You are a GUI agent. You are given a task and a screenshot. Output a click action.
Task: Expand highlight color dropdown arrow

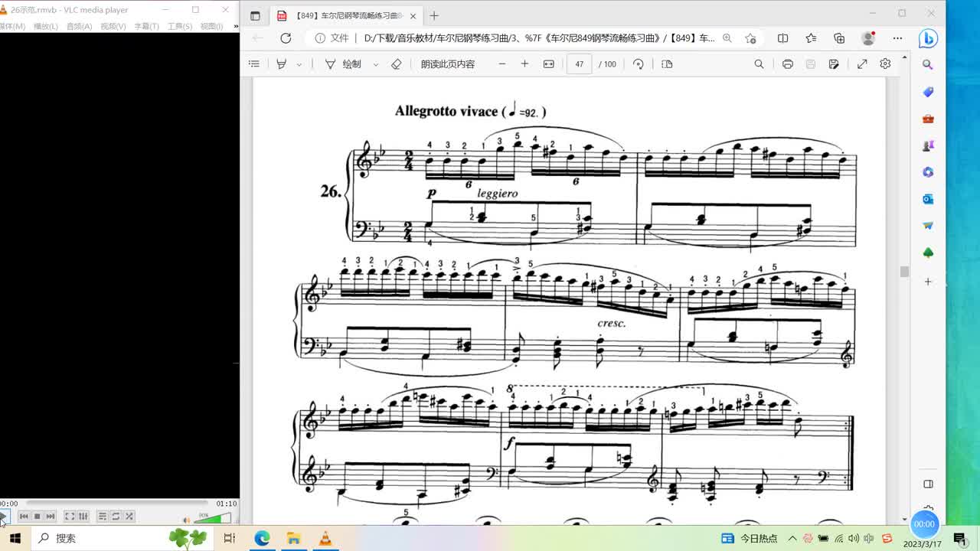(x=299, y=64)
